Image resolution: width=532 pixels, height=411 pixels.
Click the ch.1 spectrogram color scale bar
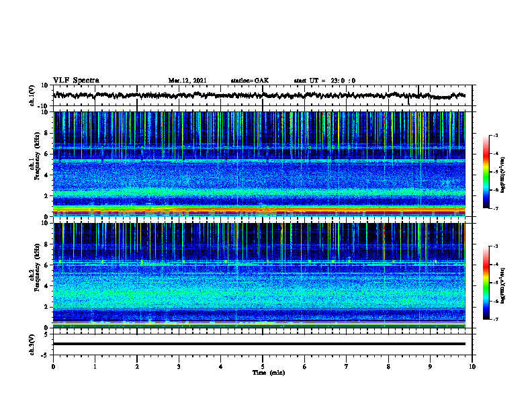[x=486, y=172]
